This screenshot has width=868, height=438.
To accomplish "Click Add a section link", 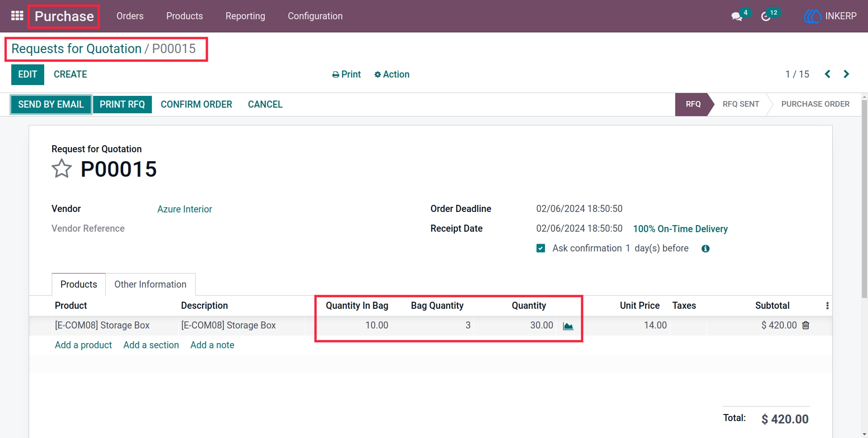I will [x=151, y=345].
